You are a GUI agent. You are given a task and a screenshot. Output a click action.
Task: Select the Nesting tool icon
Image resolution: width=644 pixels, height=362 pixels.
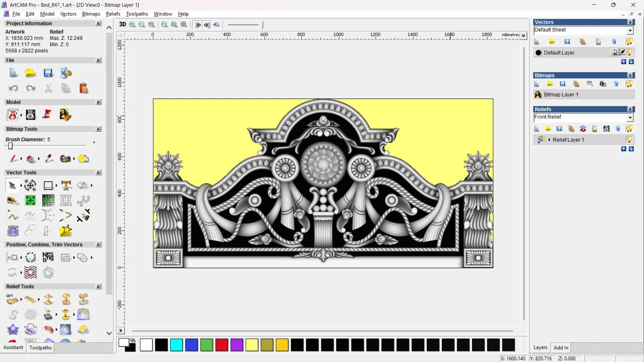(48, 257)
